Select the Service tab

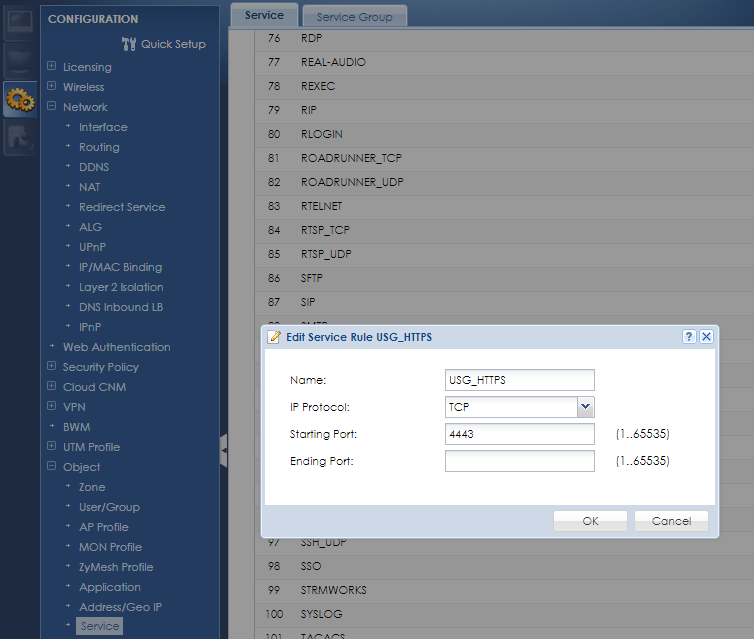tap(264, 15)
